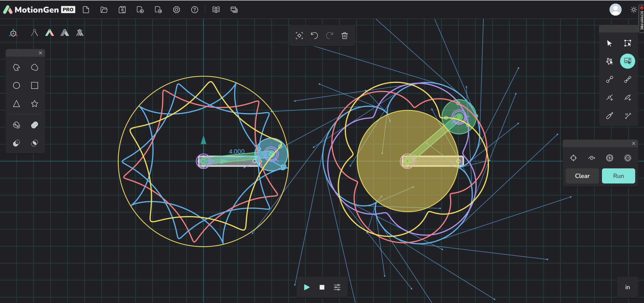Click the fit-to-view focus icon

tap(299, 35)
